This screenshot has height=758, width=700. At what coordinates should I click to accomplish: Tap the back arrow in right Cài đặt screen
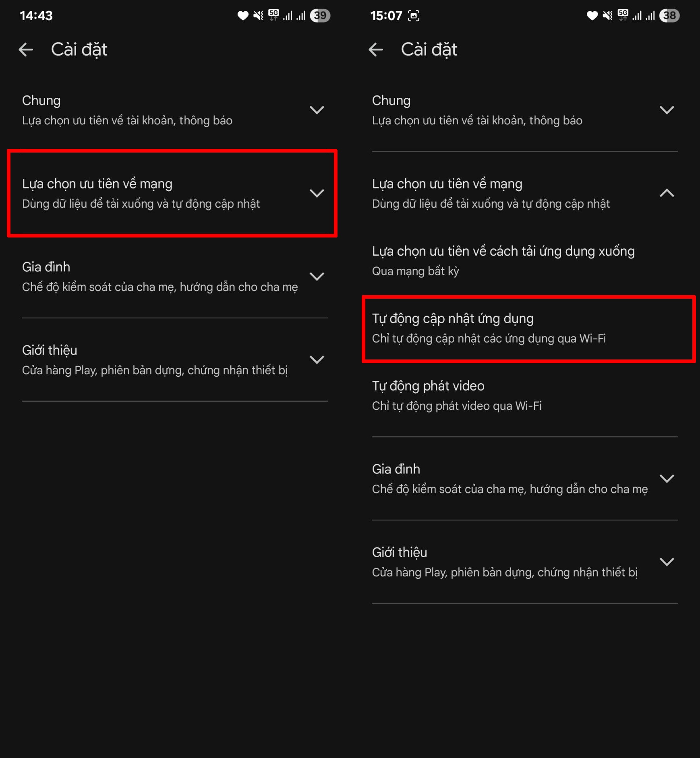376,50
